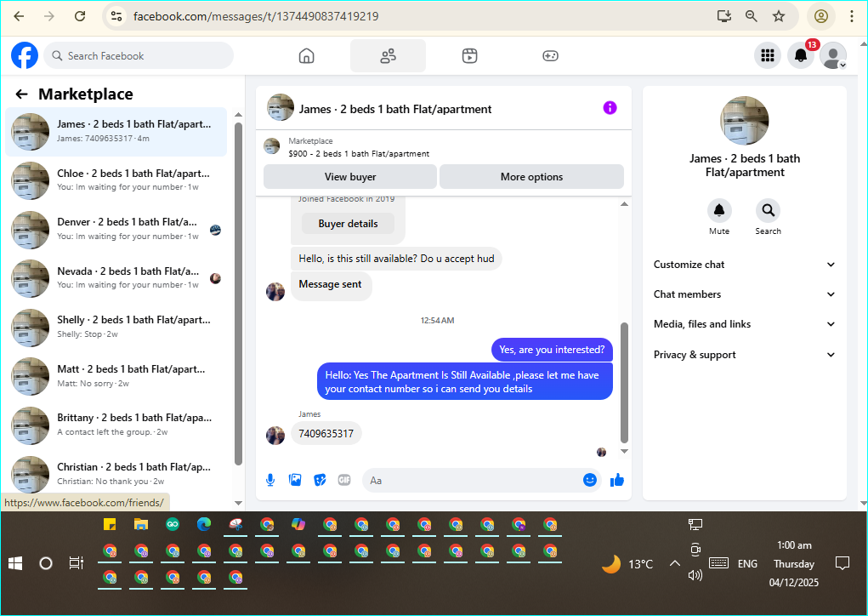View site information icon in address bar
This screenshot has height=616, width=868.
click(x=116, y=16)
